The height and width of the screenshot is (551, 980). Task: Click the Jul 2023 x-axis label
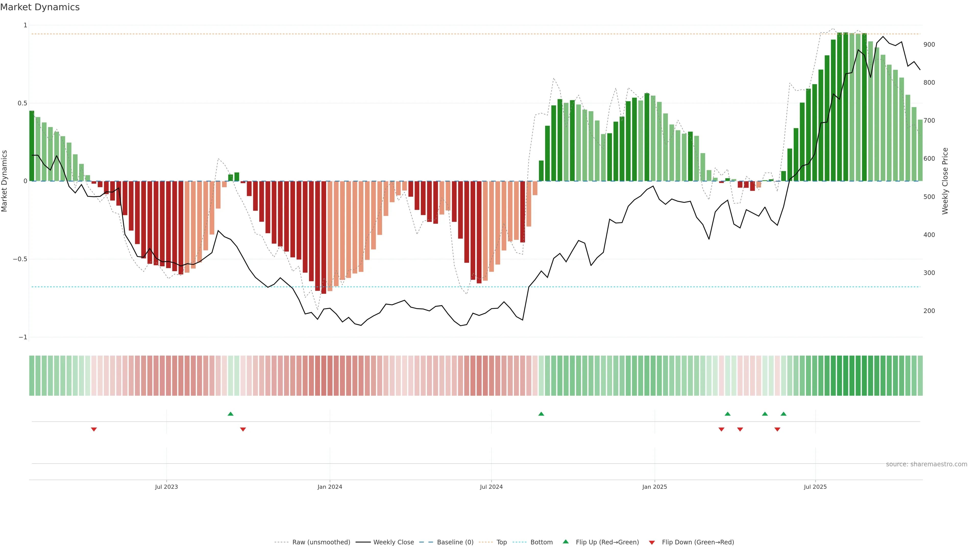(166, 487)
